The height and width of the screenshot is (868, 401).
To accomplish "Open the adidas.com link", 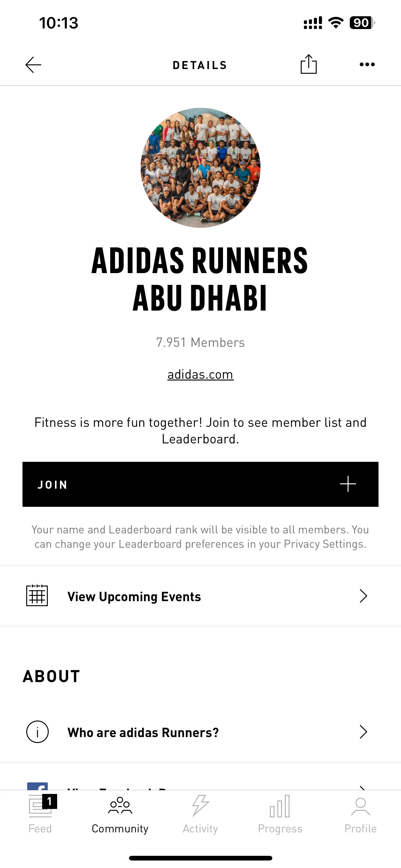I will point(200,374).
